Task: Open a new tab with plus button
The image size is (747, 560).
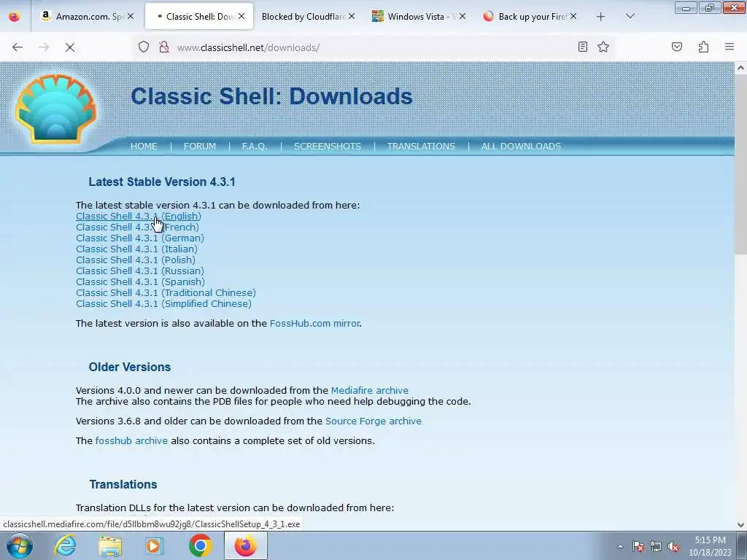Action: tap(601, 17)
